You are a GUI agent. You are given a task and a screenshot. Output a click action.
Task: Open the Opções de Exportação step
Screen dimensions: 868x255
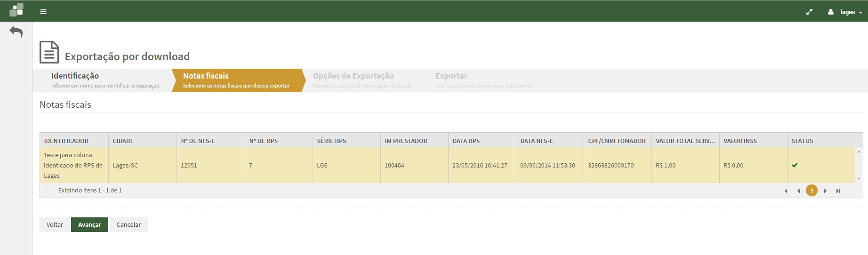tap(362, 80)
